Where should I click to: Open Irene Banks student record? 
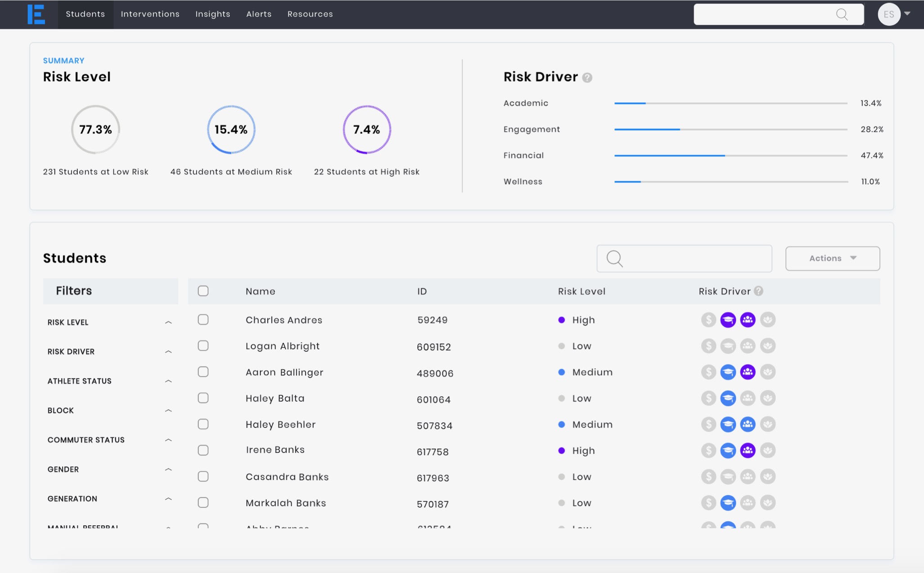point(275,450)
